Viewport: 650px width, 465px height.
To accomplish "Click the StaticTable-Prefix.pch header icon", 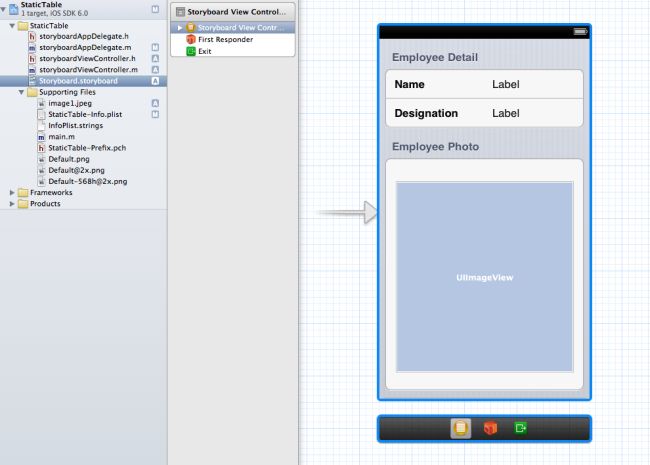I will coord(41,148).
